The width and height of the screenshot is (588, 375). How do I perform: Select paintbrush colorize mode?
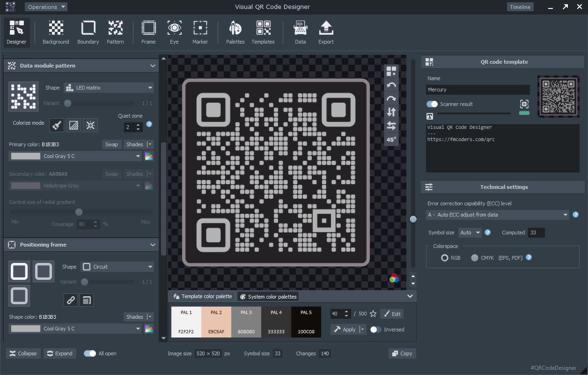pyautogui.click(x=56, y=125)
